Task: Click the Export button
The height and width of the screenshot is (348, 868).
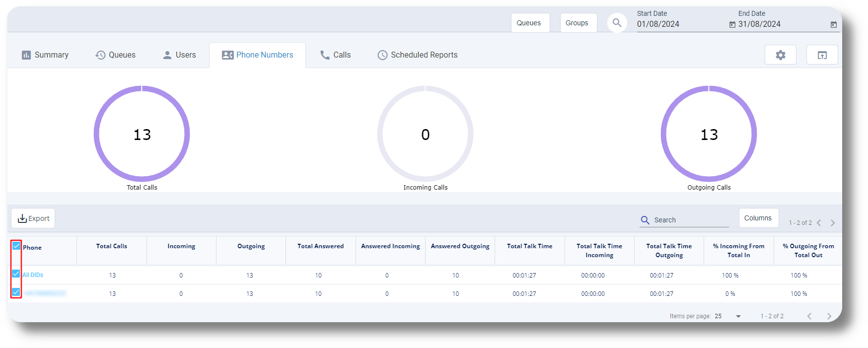Action: coord(33,218)
